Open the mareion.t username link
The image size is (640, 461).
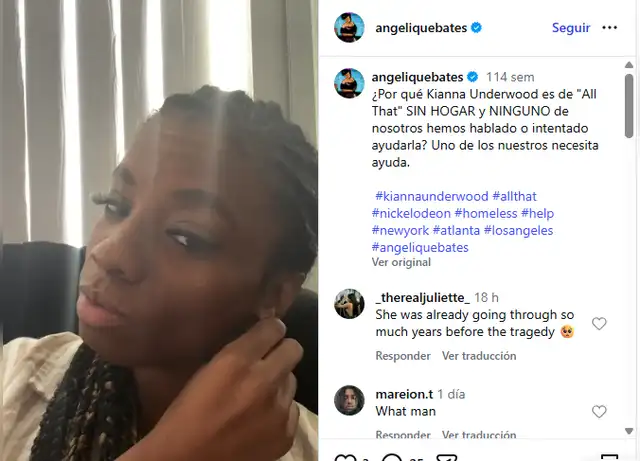pos(404,394)
